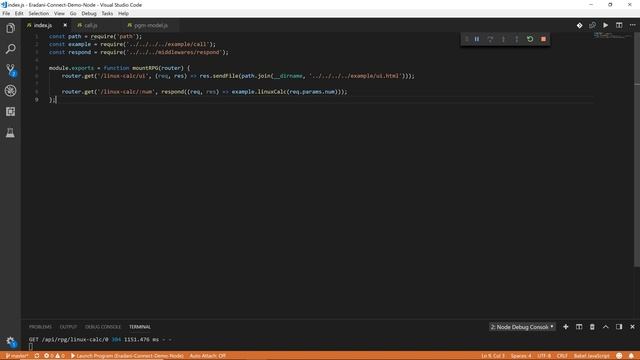Open notifications bell in status bar
The height and width of the screenshot is (360, 640).
(x=631, y=356)
